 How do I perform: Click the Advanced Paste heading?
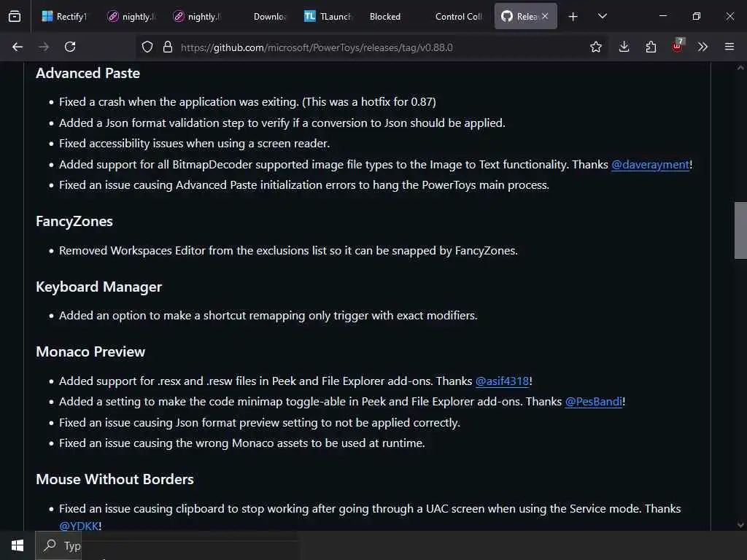click(88, 74)
